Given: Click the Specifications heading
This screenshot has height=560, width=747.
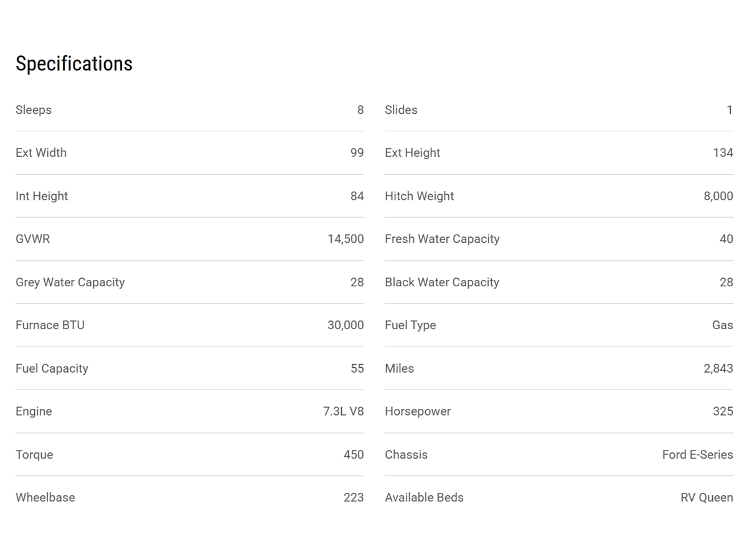Looking at the screenshot, I should tap(74, 63).
